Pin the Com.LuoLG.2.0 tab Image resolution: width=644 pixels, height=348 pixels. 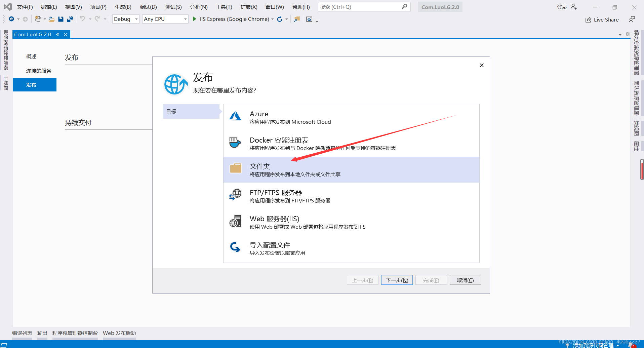click(58, 35)
